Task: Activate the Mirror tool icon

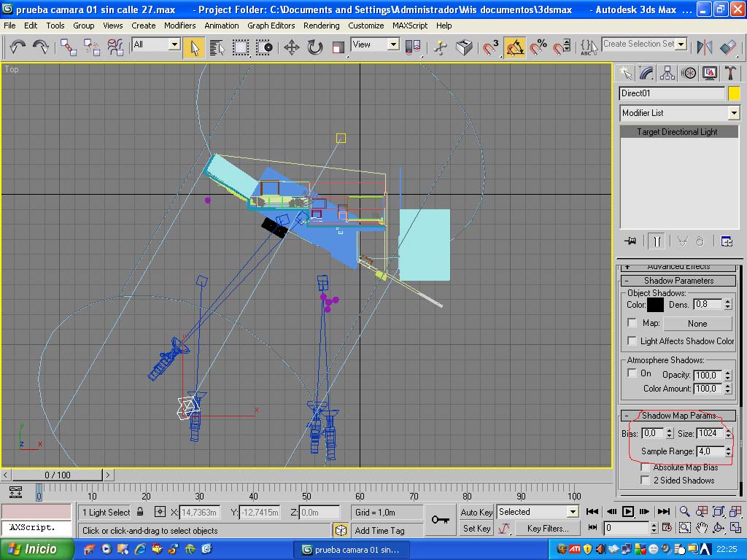Action: (x=705, y=48)
